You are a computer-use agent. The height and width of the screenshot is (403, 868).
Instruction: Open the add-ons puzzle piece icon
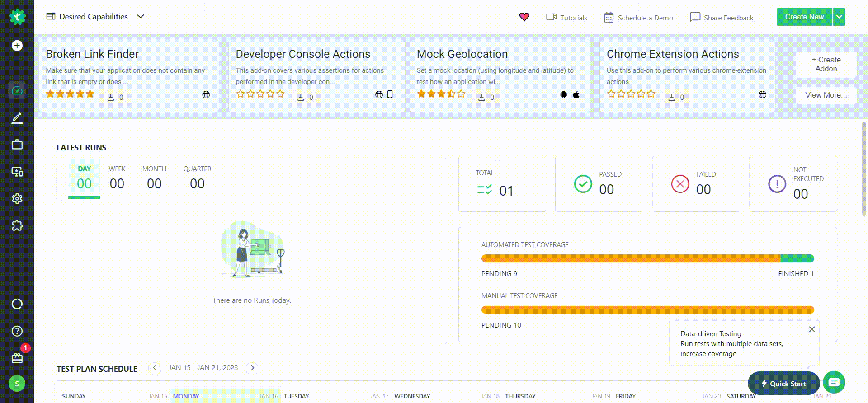click(x=17, y=226)
